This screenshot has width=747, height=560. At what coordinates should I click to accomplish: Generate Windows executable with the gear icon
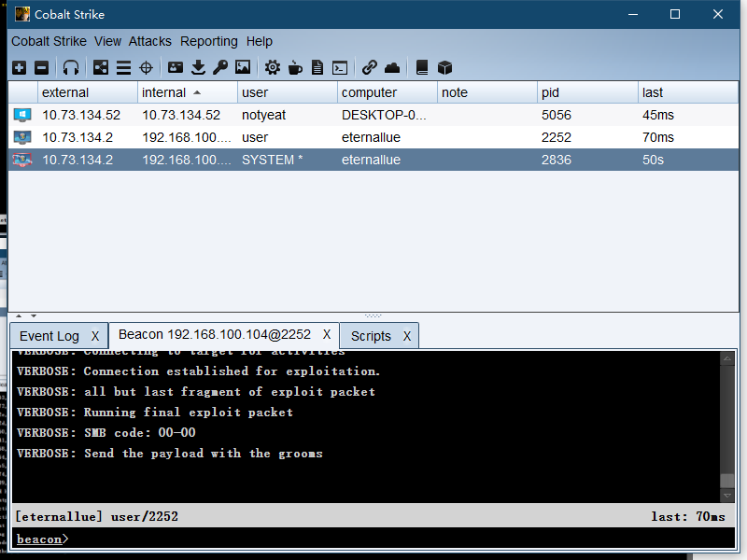point(273,67)
